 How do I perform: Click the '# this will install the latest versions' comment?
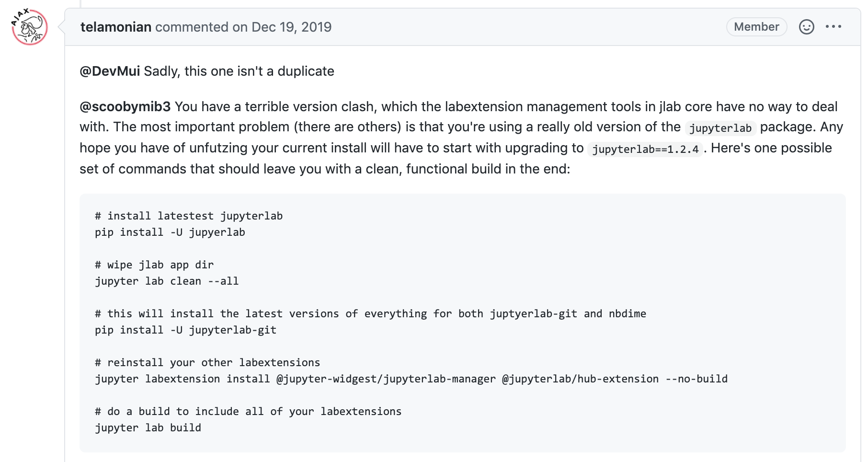[x=370, y=314]
